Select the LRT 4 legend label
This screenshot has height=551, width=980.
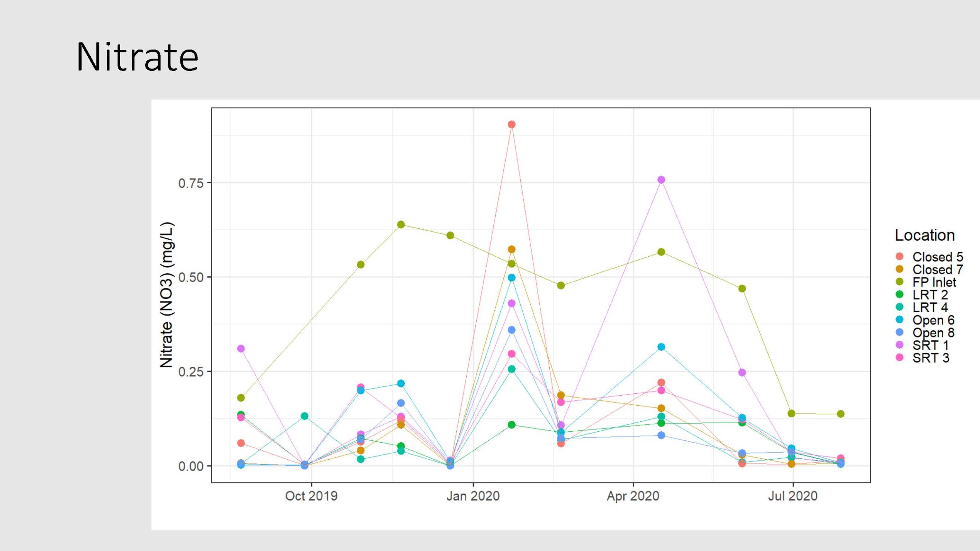click(x=930, y=307)
